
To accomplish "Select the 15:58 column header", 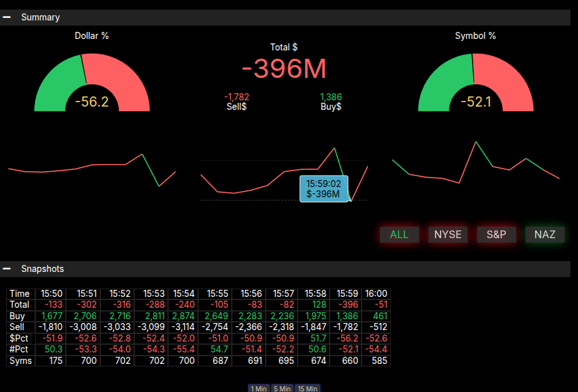I will click(313, 294).
